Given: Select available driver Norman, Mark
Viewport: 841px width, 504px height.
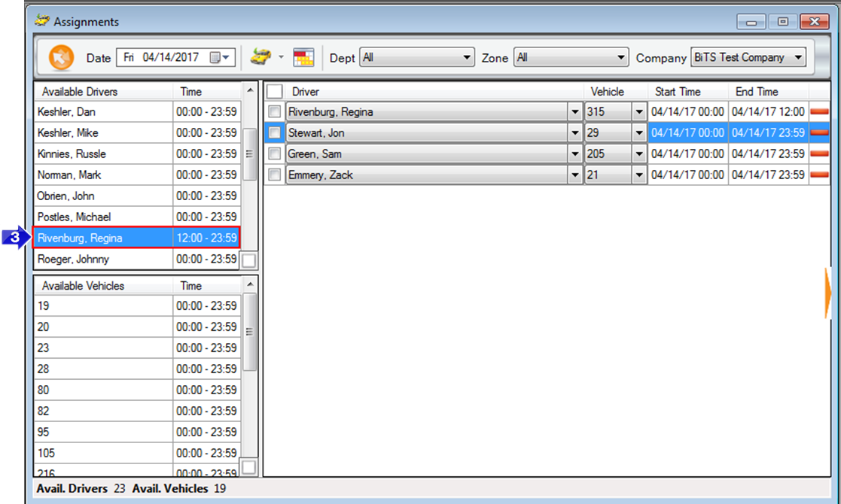Looking at the screenshot, I should pyautogui.click(x=137, y=175).
